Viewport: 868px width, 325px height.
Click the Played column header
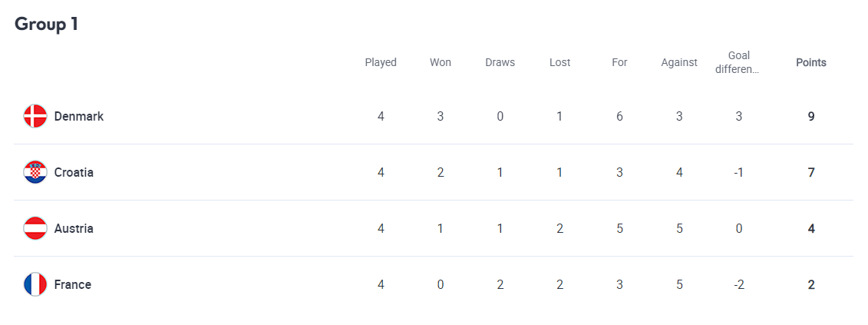[x=381, y=63]
